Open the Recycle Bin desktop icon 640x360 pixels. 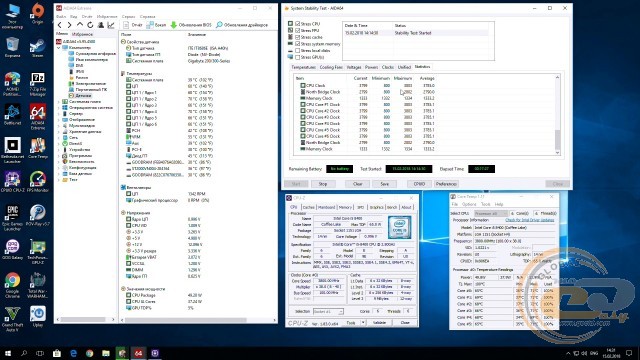(x=12, y=47)
